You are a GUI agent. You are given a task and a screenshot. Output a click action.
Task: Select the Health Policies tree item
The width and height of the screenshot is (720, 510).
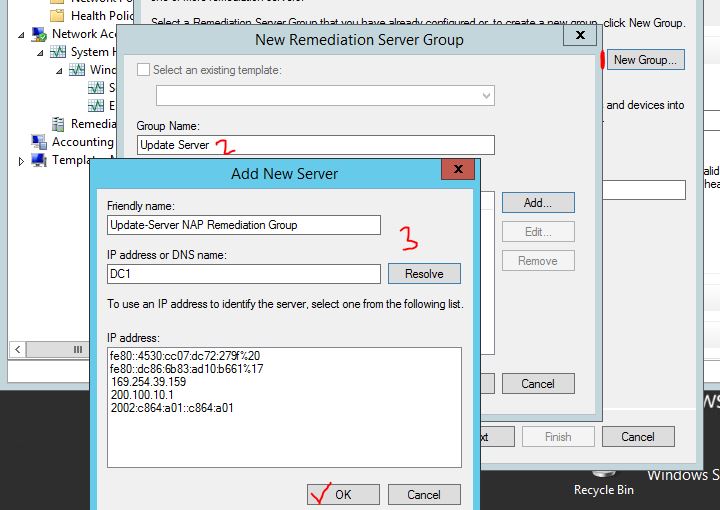click(102, 16)
